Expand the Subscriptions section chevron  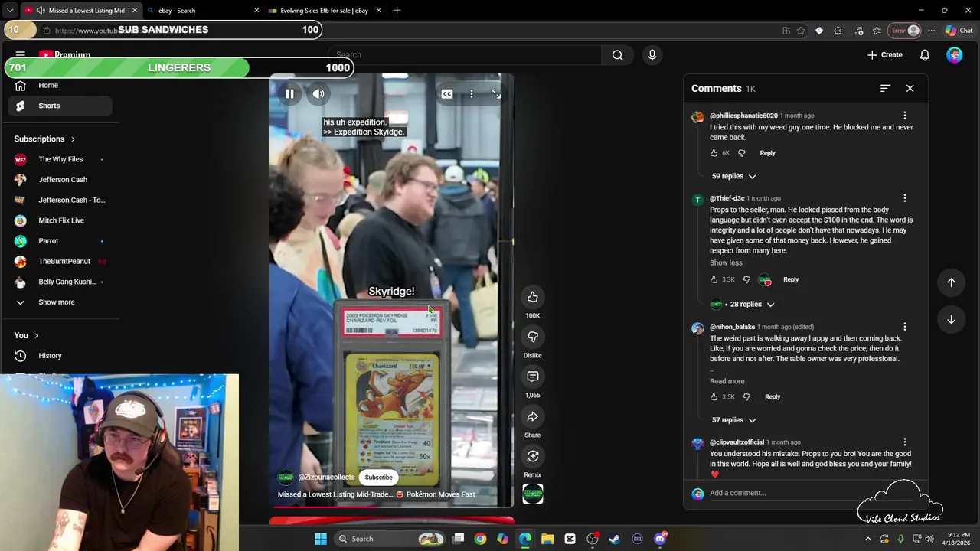click(73, 139)
